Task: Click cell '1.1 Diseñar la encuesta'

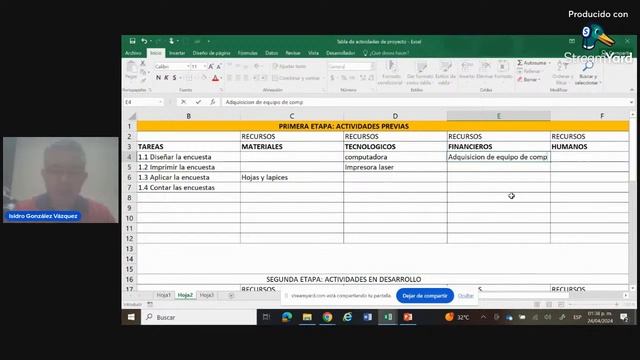Action: point(189,157)
